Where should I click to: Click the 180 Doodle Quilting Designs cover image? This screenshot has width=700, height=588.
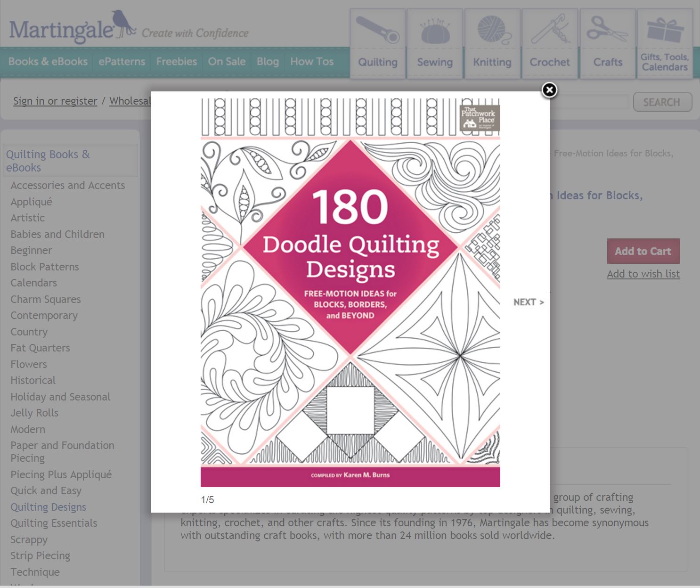350,293
